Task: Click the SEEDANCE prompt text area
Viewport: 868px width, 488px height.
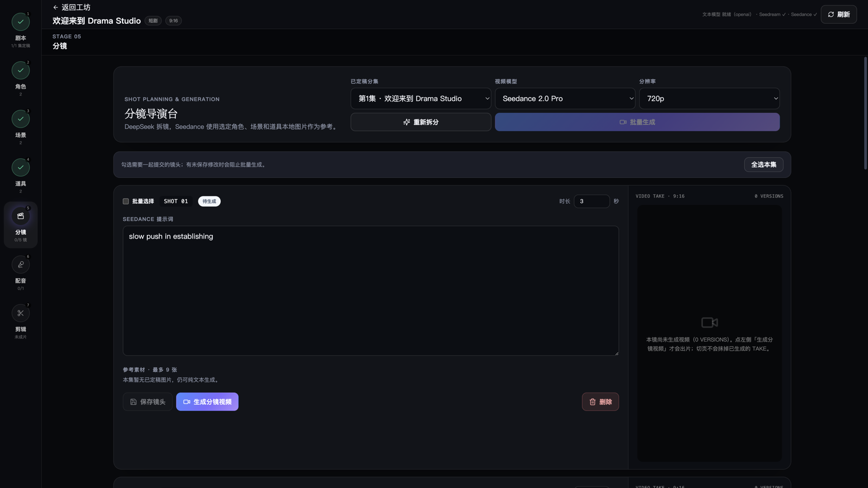Action: [371, 291]
